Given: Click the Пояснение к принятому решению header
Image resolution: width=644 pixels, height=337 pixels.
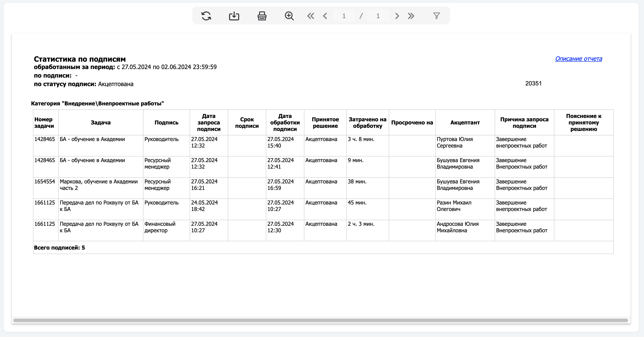Looking at the screenshot, I should pos(584,122).
